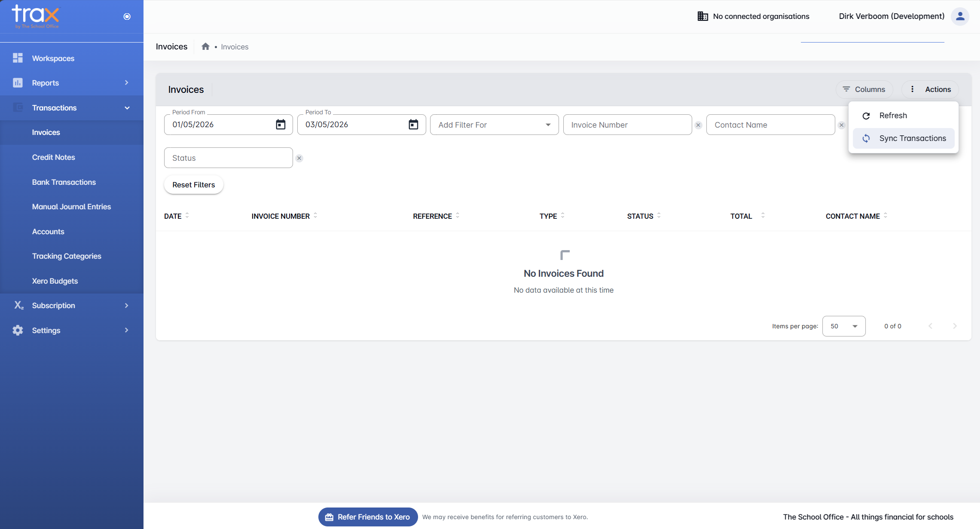This screenshot has width=980, height=529.
Task: Focus the Contact Name input
Action: tap(770, 125)
